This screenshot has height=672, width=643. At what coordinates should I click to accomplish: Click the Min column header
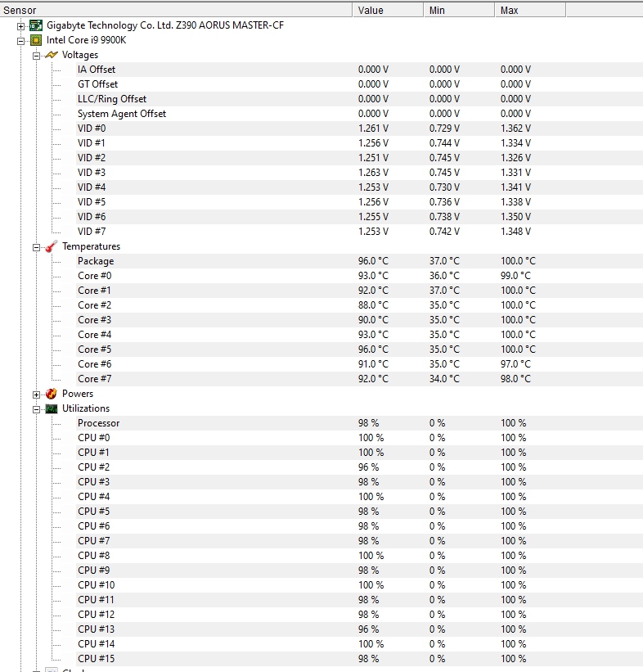coord(459,10)
